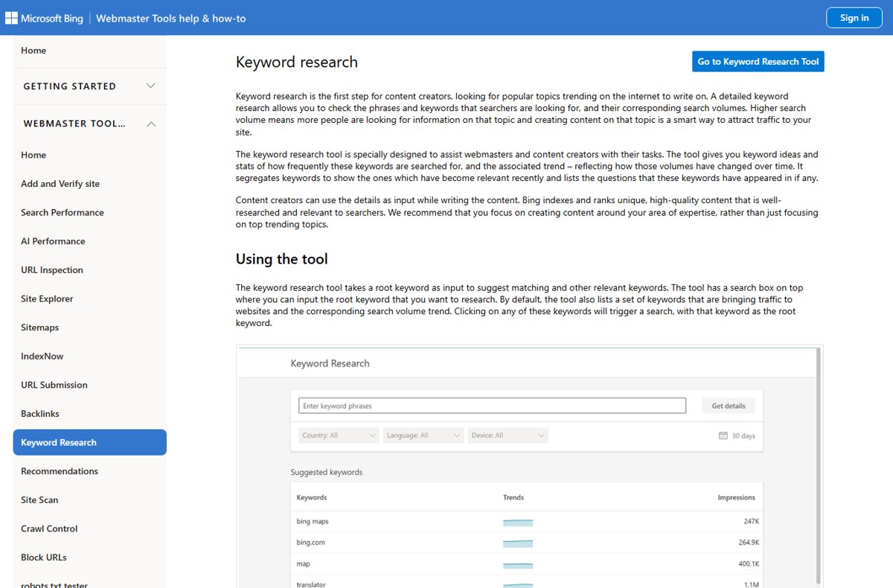Click the 264.9K impressions value
The image size is (893, 588).
749,543
